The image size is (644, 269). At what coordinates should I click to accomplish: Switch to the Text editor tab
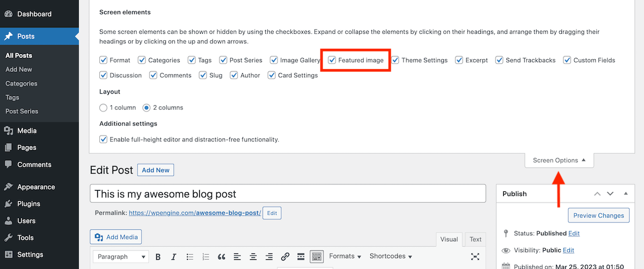475,240
